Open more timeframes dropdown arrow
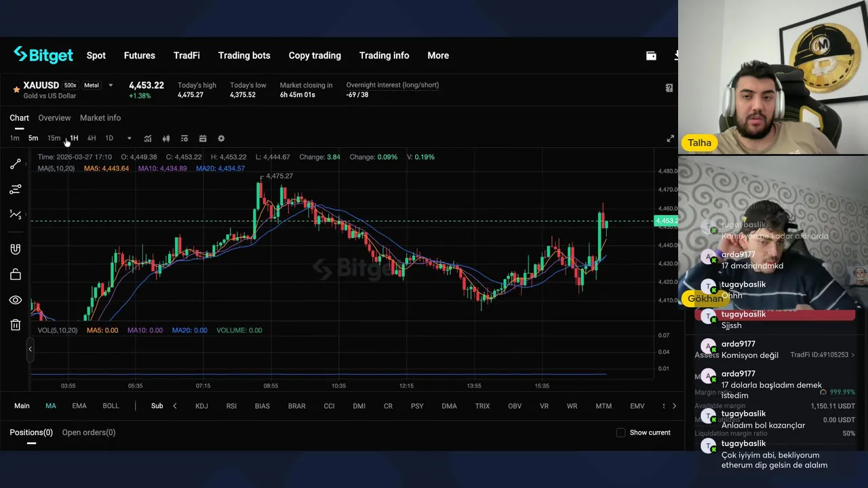This screenshot has height=488, width=868. tap(129, 138)
